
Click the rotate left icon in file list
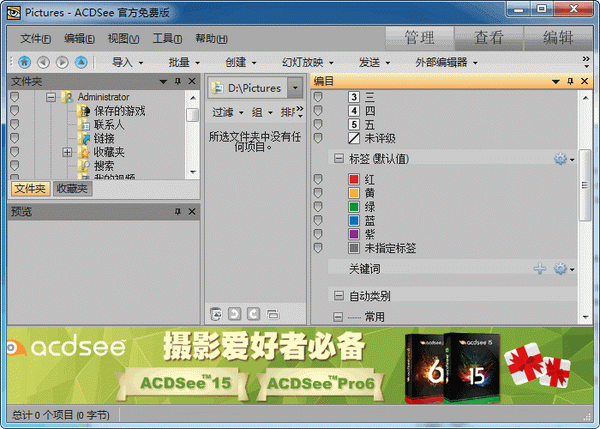click(x=235, y=314)
